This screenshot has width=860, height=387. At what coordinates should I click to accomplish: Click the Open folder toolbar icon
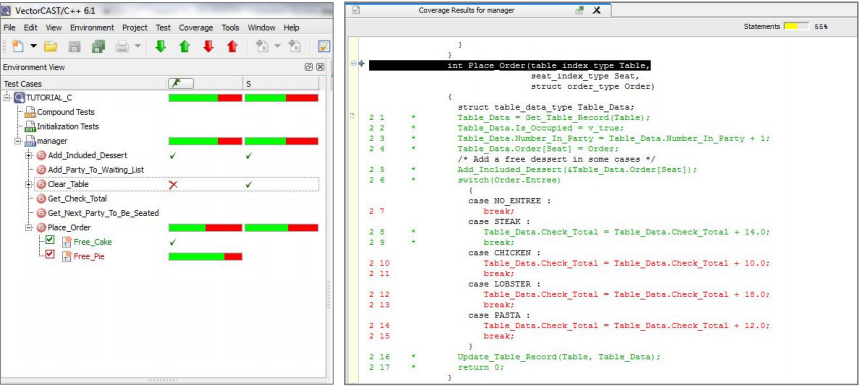pos(50,47)
